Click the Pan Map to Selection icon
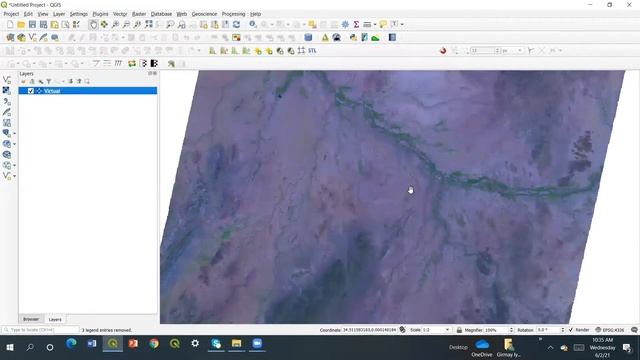Image resolution: width=640 pixels, height=360 pixels. (104, 24)
